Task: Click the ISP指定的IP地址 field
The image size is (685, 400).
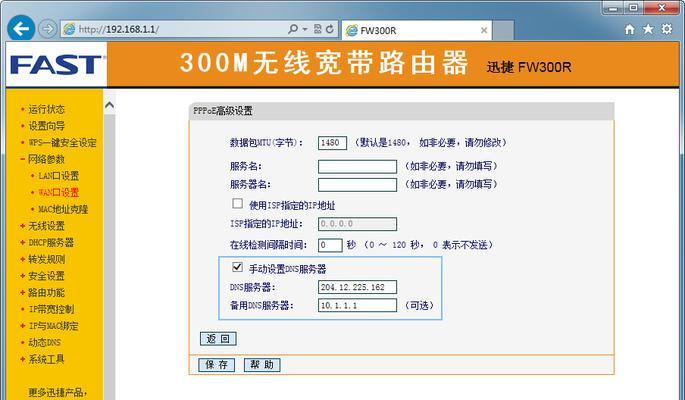Action: [x=357, y=224]
